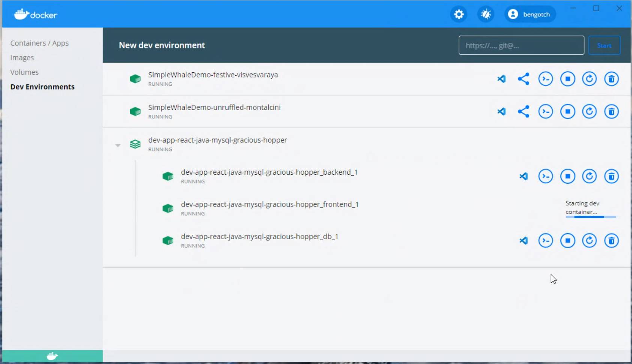Restart the dev-app-react-java-mysql-gracious-hopper_backend_1 container
632x364 pixels.
click(590, 176)
